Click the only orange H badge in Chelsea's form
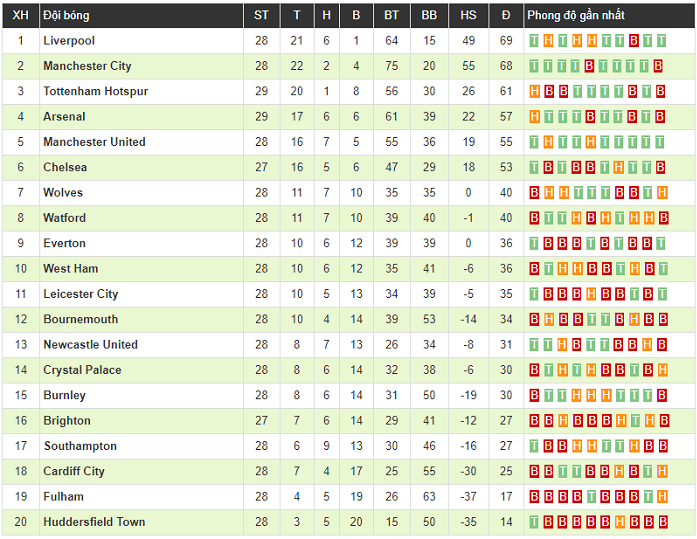 620,168
